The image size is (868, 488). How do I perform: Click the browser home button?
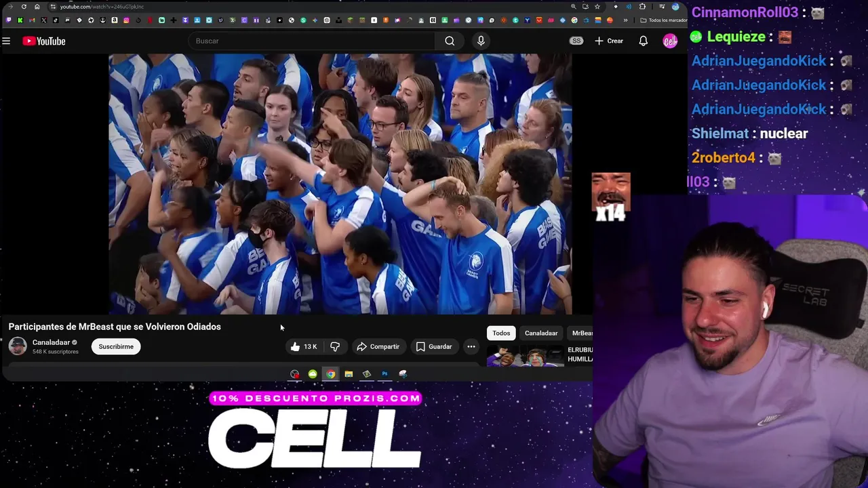pos(37,7)
